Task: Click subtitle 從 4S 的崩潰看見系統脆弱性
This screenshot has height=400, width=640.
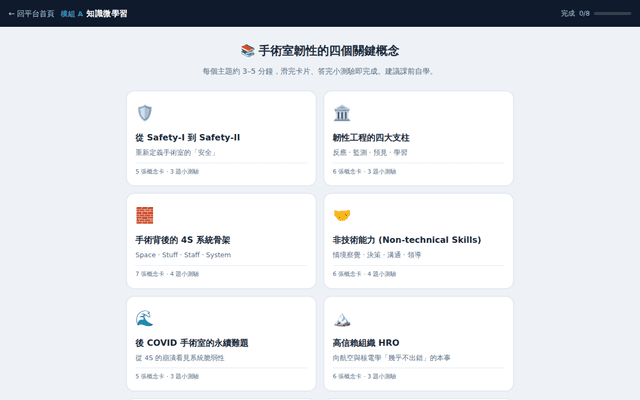Action: coord(180,358)
